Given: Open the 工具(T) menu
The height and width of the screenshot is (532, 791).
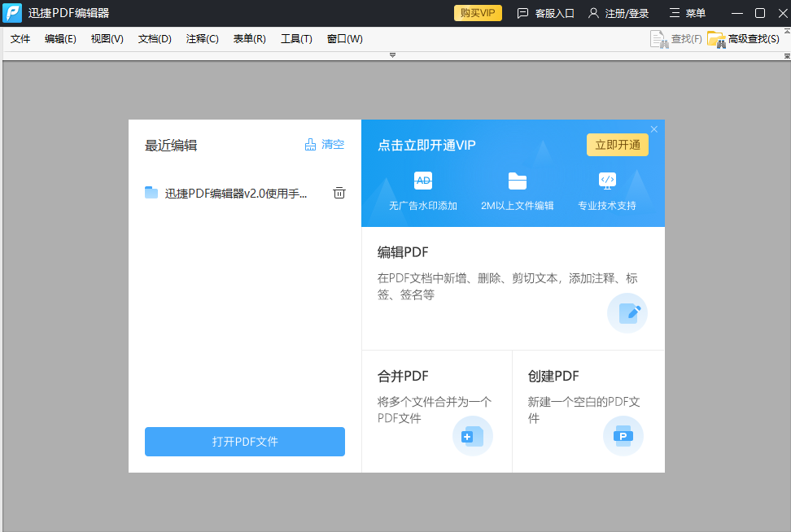Looking at the screenshot, I should (x=296, y=39).
